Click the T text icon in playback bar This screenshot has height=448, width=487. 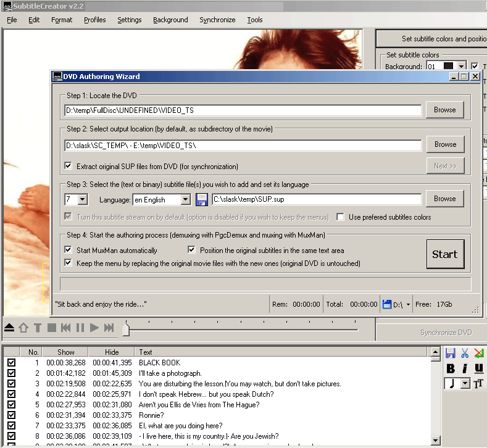38,328
